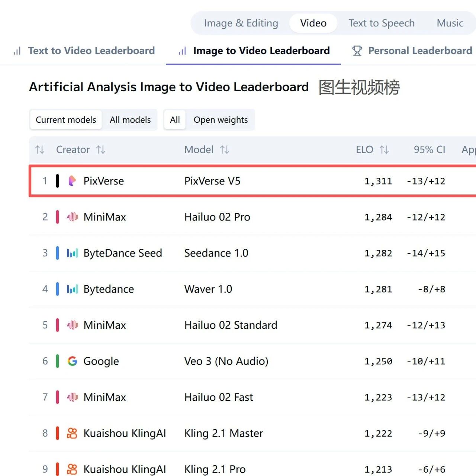Switch to the All models filter
This screenshot has height=476, width=476.
click(x=130, y=120)
